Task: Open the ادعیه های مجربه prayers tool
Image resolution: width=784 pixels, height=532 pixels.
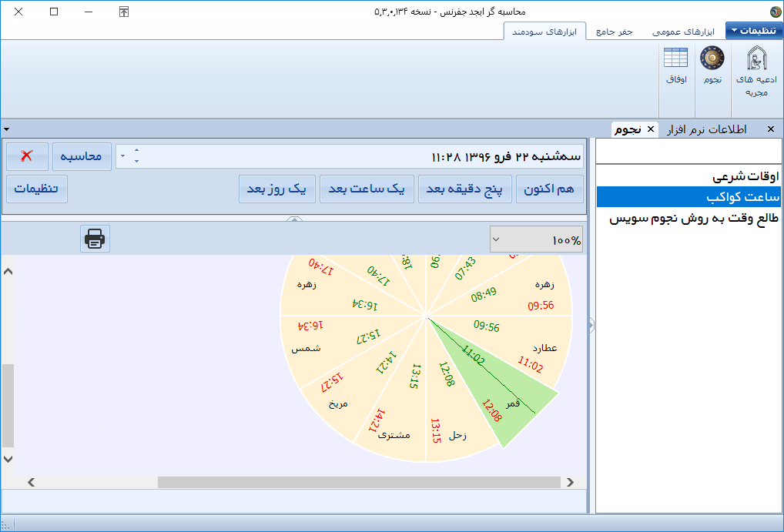Action: click(756, 72)
